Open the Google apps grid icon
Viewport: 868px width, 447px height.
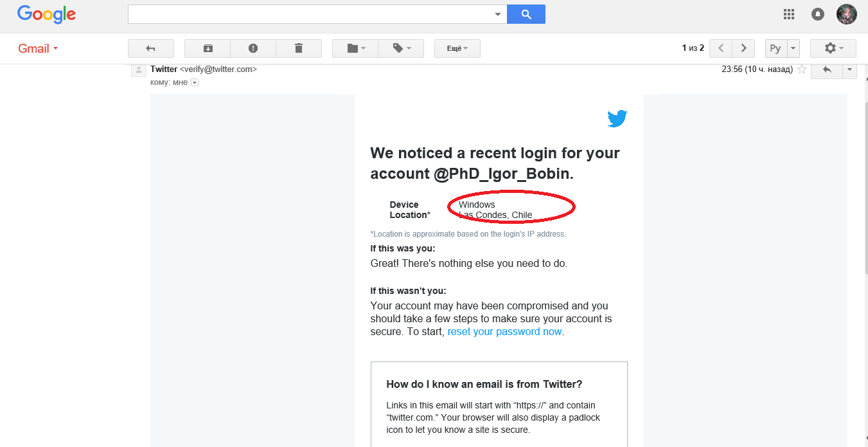click(x=789, y=14)
